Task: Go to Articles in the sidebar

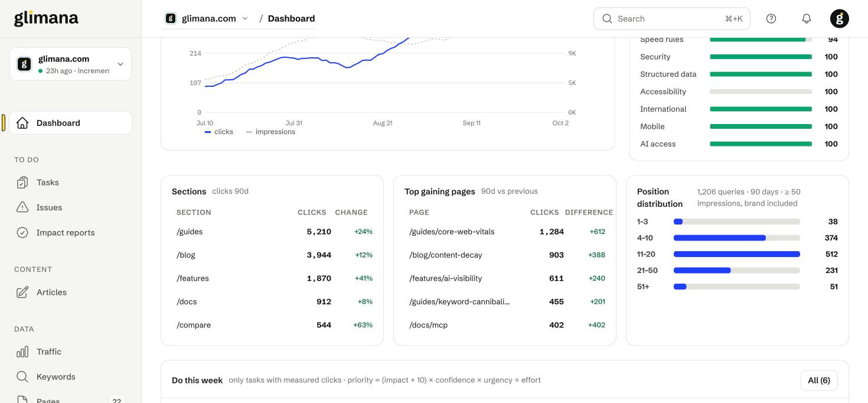Action: coord(70,292)
